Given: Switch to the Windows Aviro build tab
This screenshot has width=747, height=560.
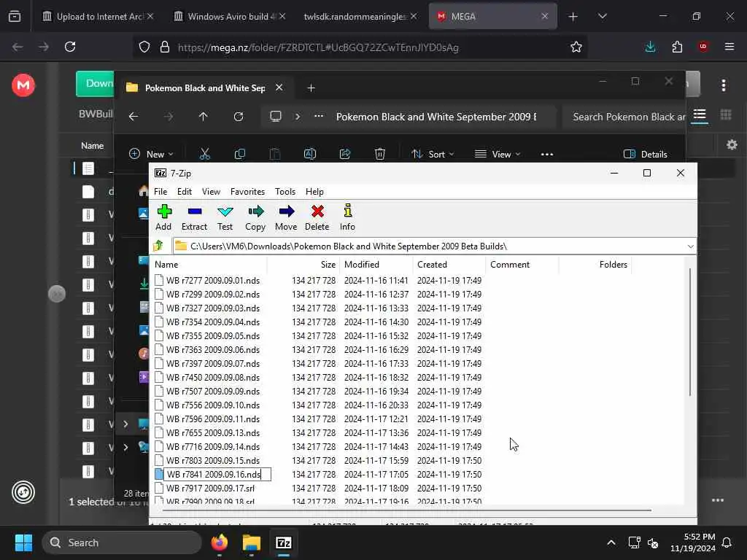Looking at the screenshot, I should point(230,17).
